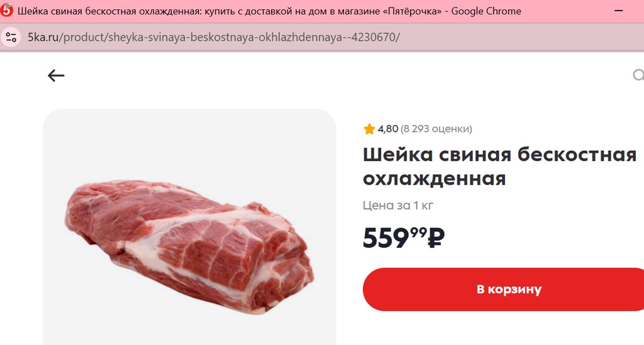Click the Пятёрочка favicon in title bar

point(8,11)
